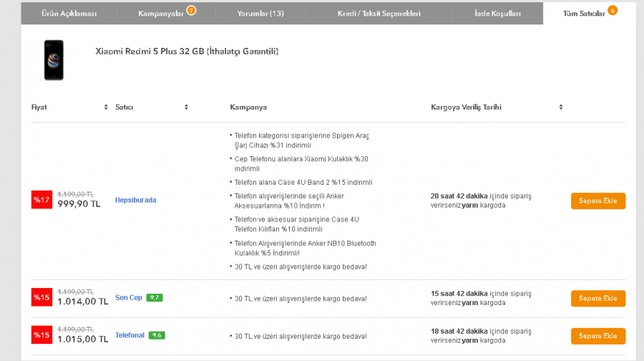Open the Ürün Açıklaması tab

[69, 14]
